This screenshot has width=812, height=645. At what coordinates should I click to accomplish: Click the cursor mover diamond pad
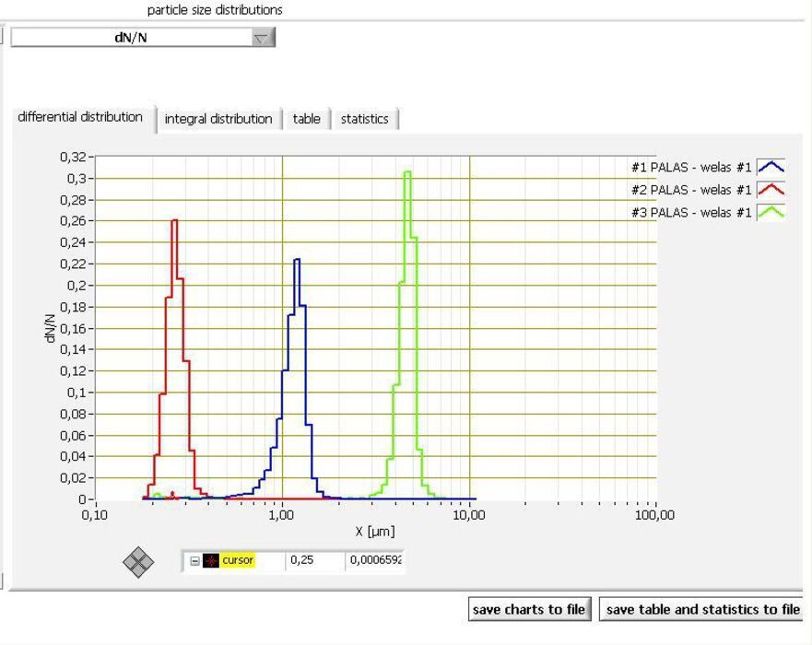pyautogui.click(x=138, y=562)
